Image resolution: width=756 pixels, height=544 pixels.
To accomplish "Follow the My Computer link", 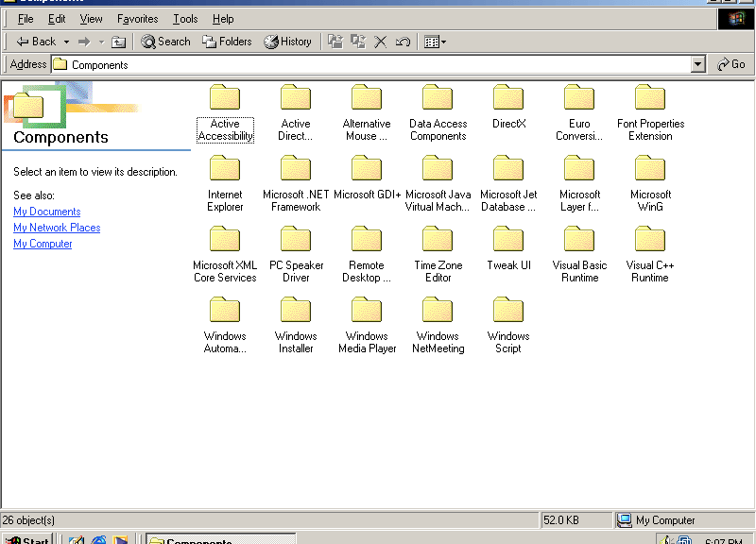I will pos(43,244).
